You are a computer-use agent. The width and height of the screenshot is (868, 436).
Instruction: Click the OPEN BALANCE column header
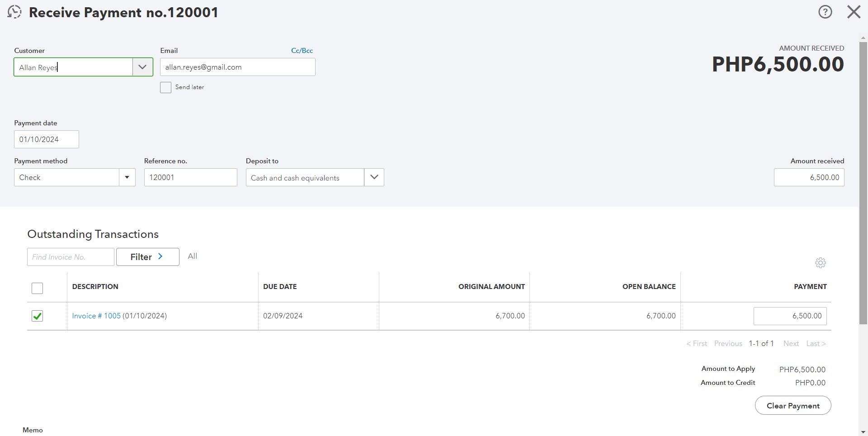click(x=649, y=287)
